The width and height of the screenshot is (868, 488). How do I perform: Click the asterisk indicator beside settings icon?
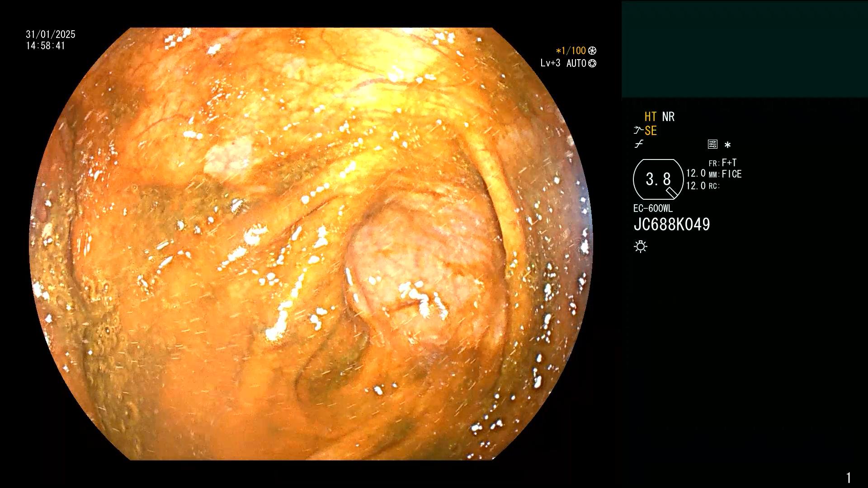(x=727, y=145)
